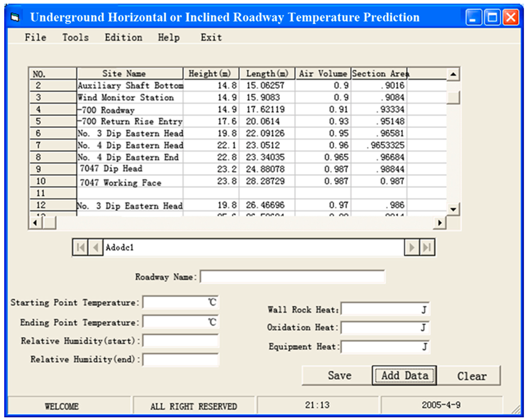Click the table's scroll up arrow

453,74
